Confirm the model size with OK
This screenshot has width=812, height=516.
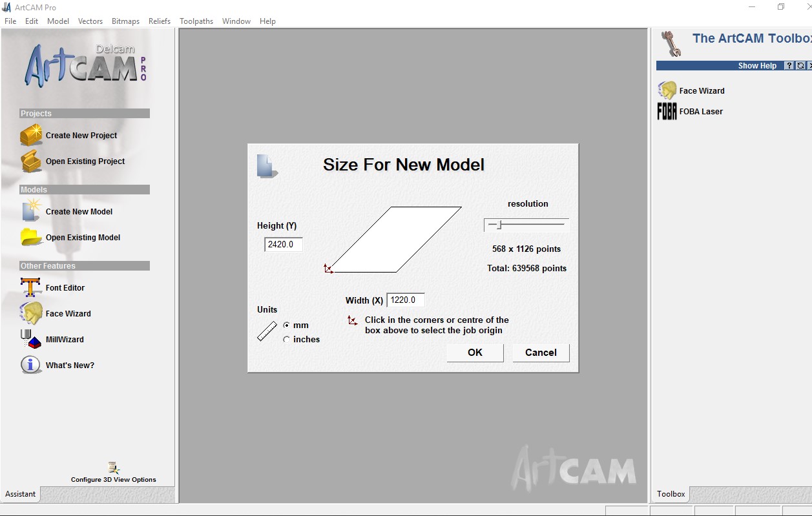(475, 352)
